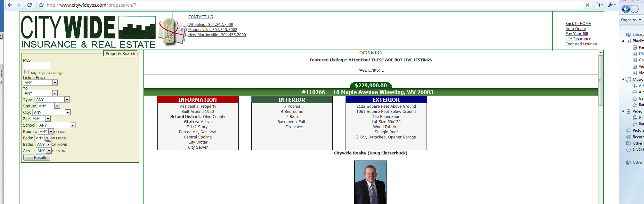Viewport: 644px width, 204px height.
Task: Open the Genre icon under Music
Action: [635, 98]
